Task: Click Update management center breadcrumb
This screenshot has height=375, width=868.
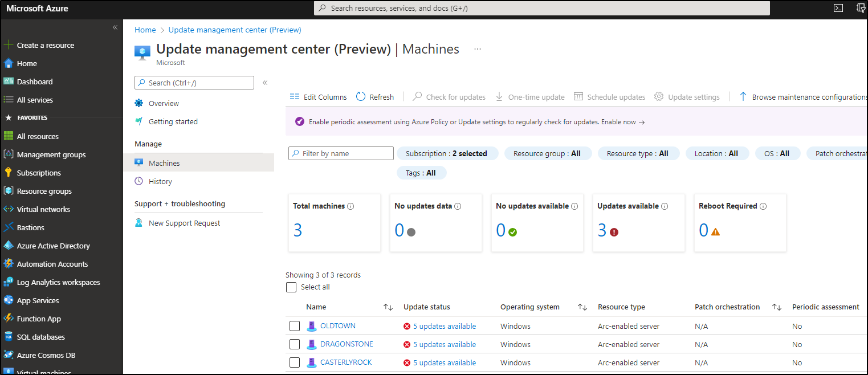Action: pos(235,30)
